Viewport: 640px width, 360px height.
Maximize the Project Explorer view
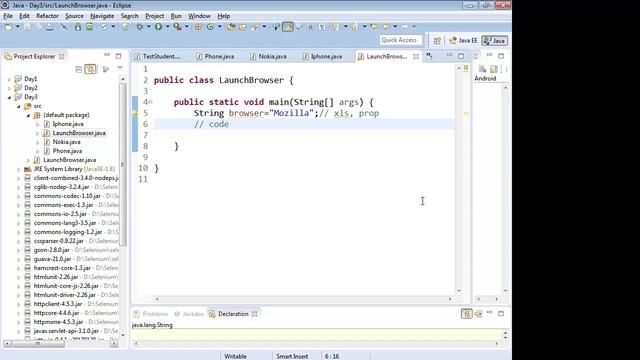point(118,56)
